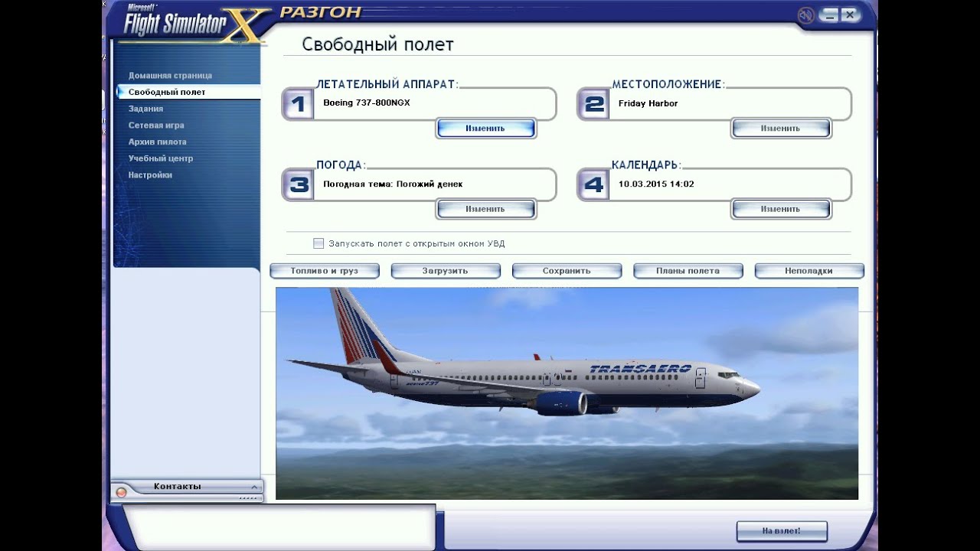Viewport: 980px width, 551px height.
Task: Click the number 3 weather step icon
Action: [x=299, y=184]
